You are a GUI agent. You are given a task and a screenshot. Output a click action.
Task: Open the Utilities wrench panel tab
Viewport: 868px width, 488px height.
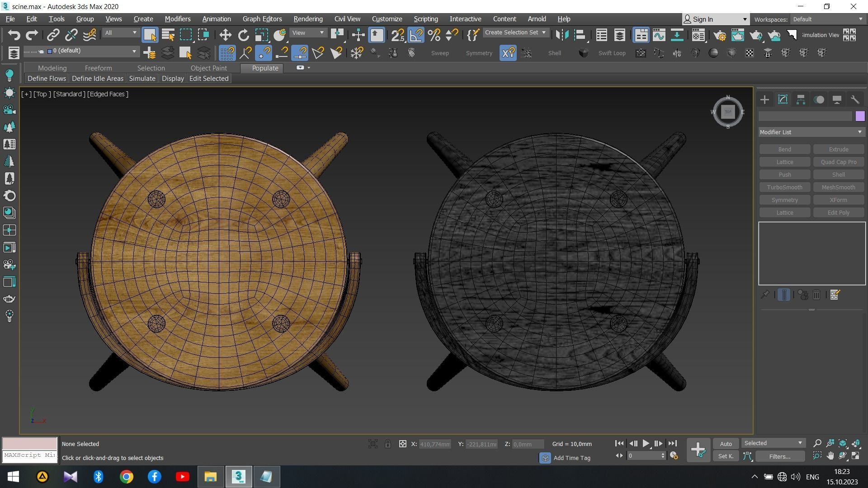pyautogui.click(x=854, y=99)
